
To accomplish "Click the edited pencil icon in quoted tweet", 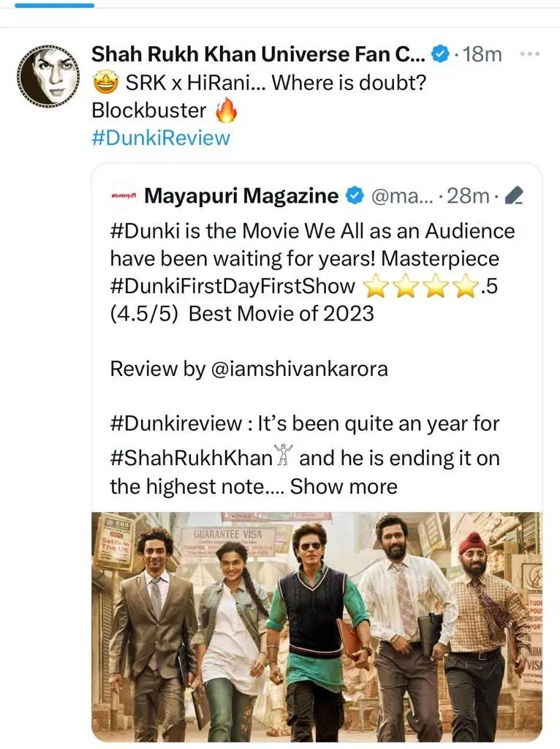I will [x=514, y=195].
